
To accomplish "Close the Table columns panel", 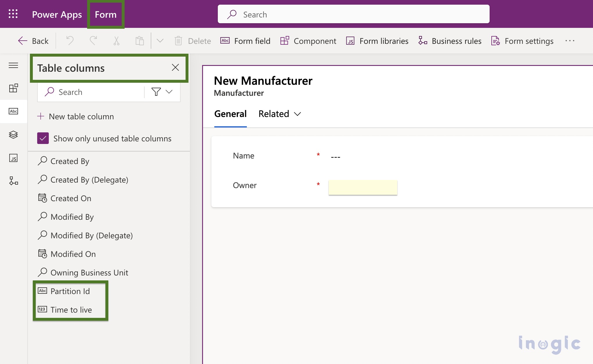I will 175,67.
